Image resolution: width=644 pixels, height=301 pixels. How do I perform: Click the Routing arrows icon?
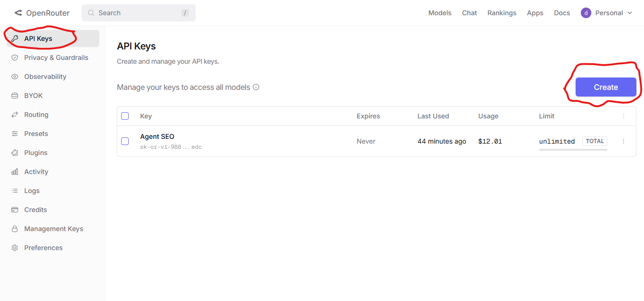[15, 115]
